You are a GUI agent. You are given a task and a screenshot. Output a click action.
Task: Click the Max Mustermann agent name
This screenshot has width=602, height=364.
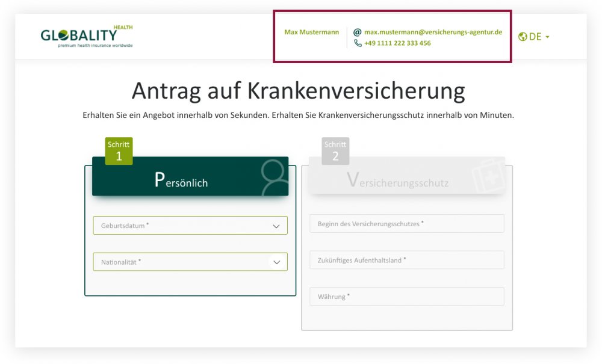coord(311,32)
